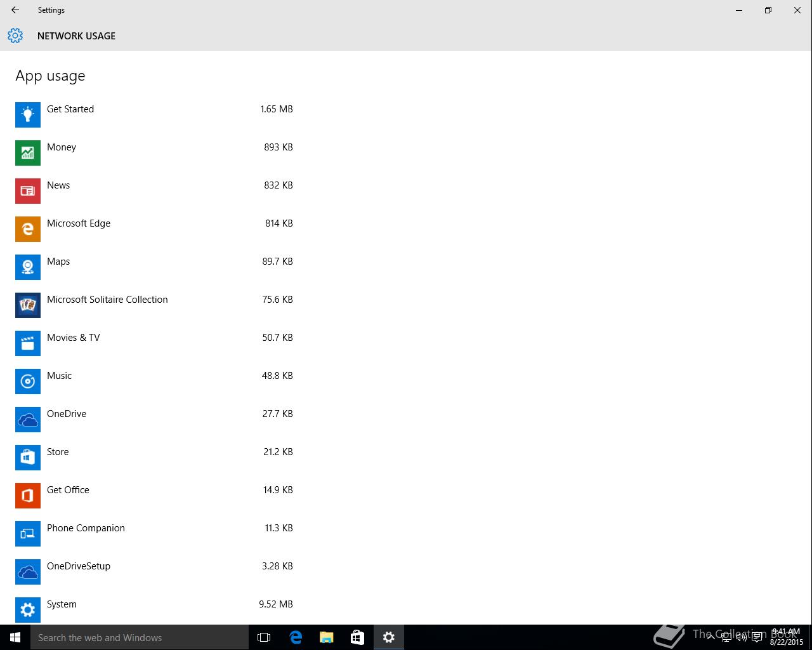Select the Money row label
The image size is (812, 650).
(x=62, y=147)
